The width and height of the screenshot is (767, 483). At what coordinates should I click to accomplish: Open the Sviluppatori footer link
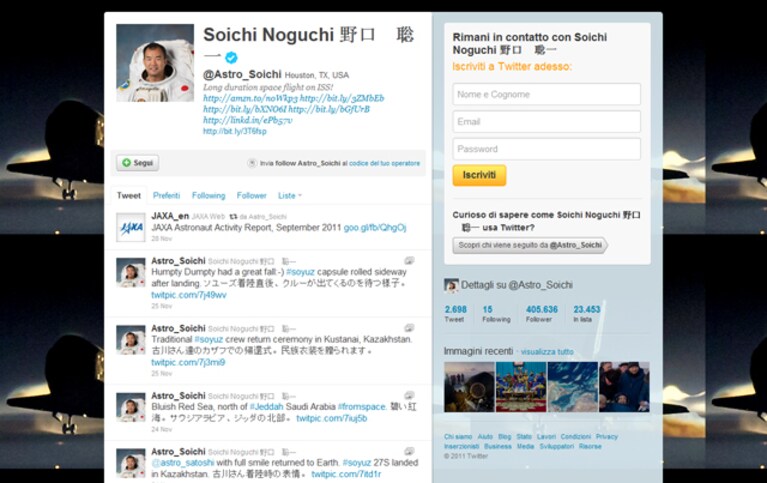(557, 446)
